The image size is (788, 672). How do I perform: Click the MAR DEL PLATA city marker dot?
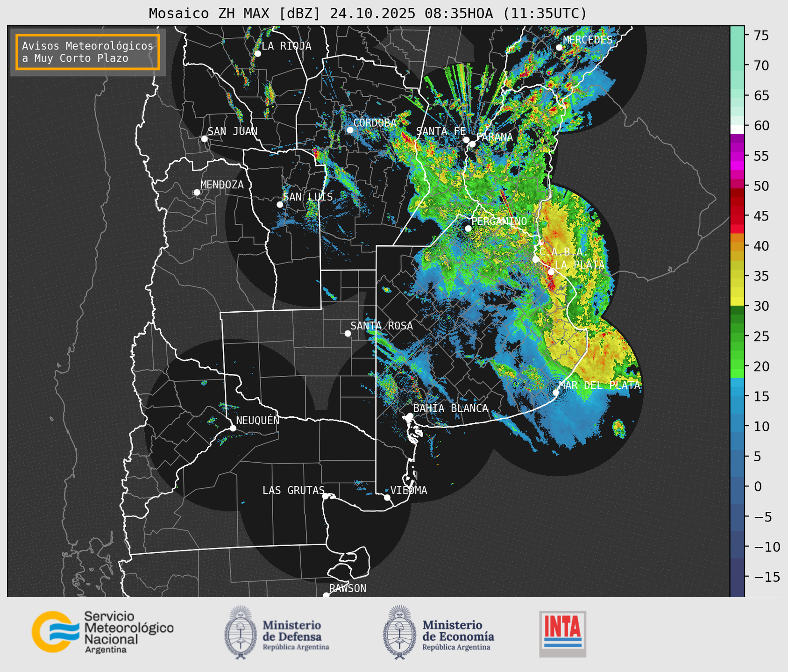pyautogui.click(x=556, y=393)
